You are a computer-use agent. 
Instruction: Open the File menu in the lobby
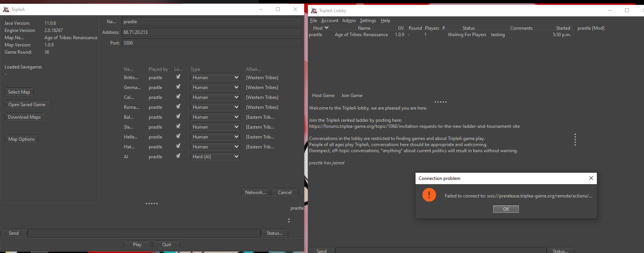click(314, 21)
